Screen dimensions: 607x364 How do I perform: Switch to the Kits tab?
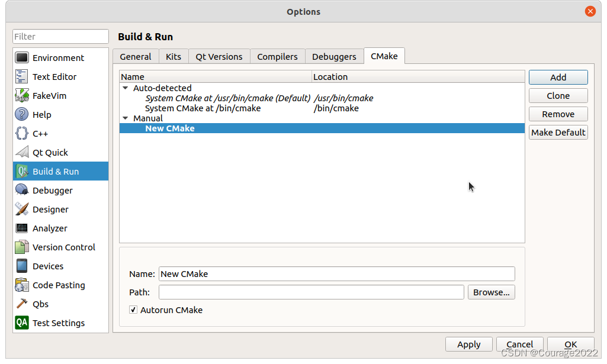coord(174,56)
